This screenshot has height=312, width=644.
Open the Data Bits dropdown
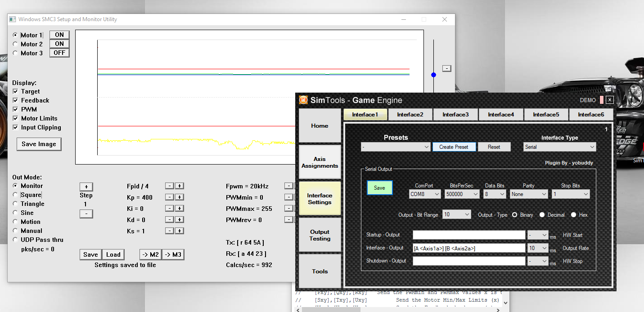[495, 194]
